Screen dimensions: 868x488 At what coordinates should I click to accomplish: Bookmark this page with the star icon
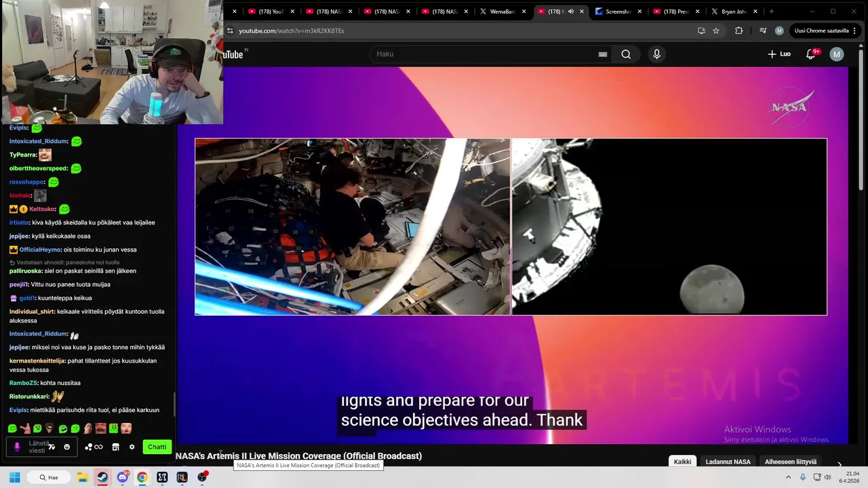(715, 30)
